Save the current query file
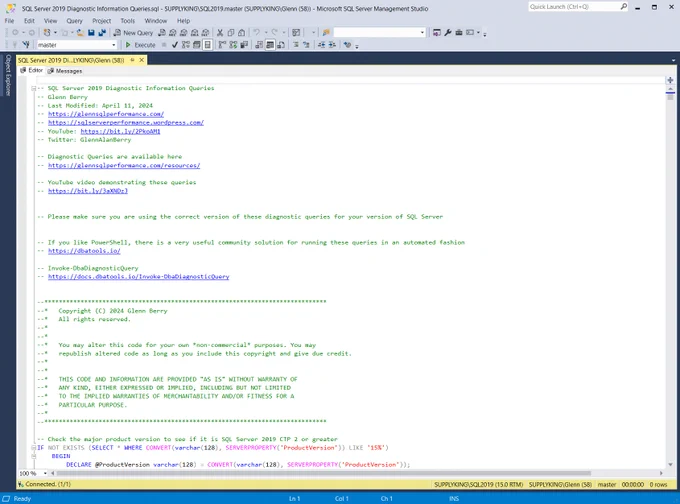The width and height of the screenshot is (680, 504). click(91, 33)
